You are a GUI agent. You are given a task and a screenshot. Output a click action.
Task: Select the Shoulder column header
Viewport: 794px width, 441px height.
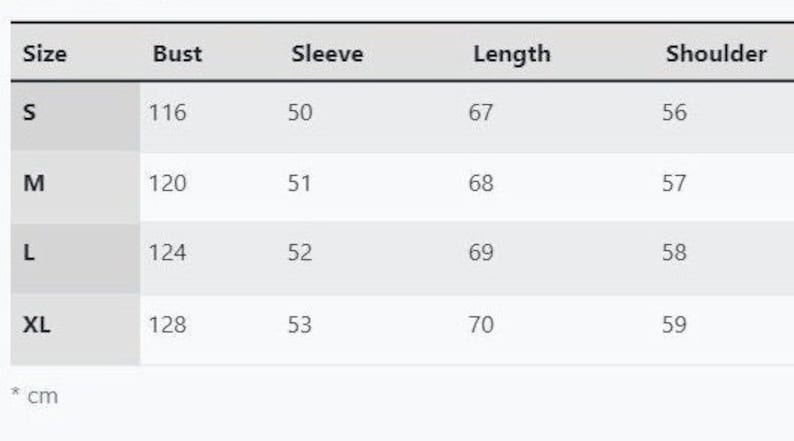point(716,54)
